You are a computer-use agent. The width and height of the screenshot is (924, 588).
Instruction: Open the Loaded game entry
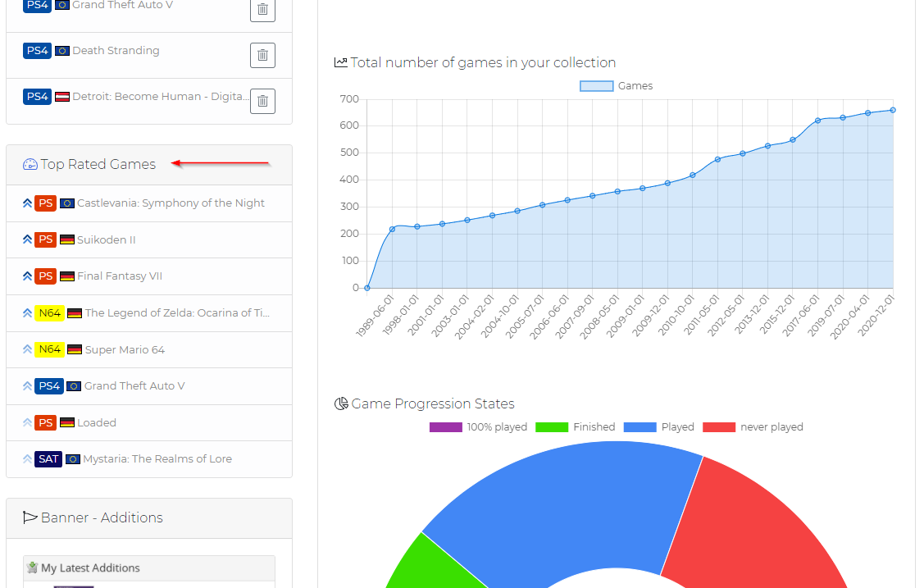[97, 422]
